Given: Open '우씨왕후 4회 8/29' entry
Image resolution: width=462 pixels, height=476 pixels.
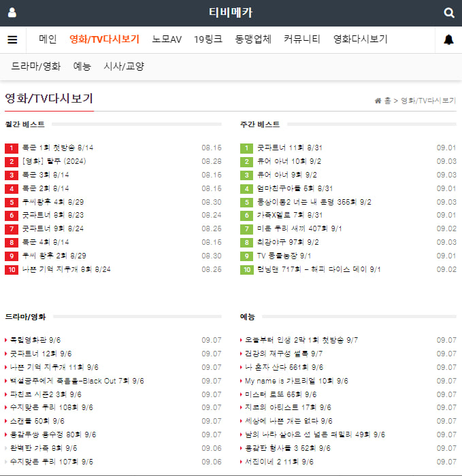Looking at the screenshot, I should coord(53,202).
